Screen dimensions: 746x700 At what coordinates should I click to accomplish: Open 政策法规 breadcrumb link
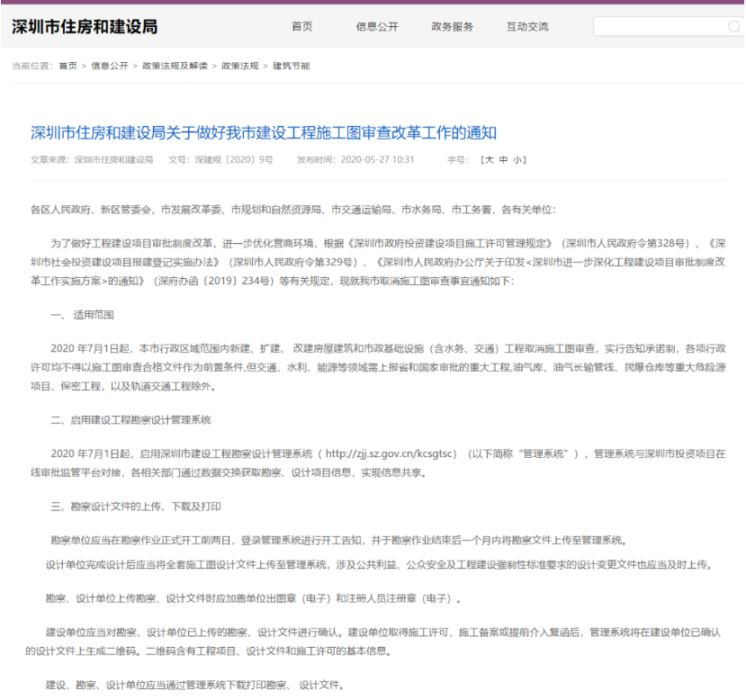coord(239,66)
